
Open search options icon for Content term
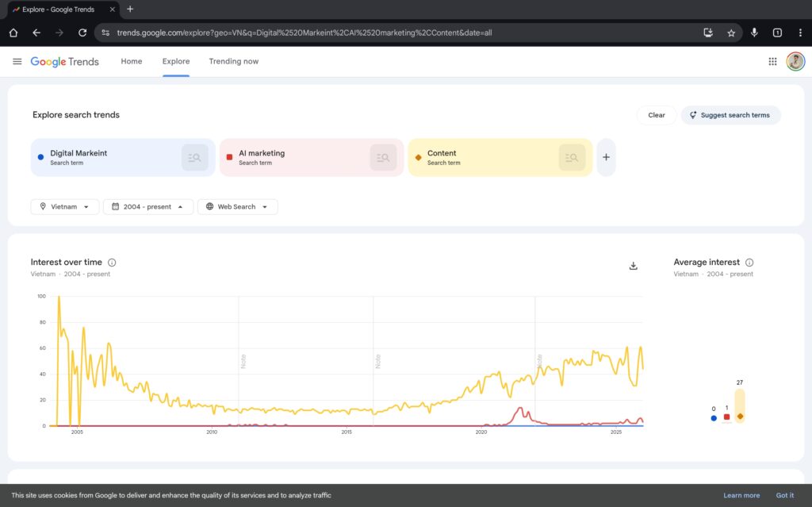tap(572, 158)
